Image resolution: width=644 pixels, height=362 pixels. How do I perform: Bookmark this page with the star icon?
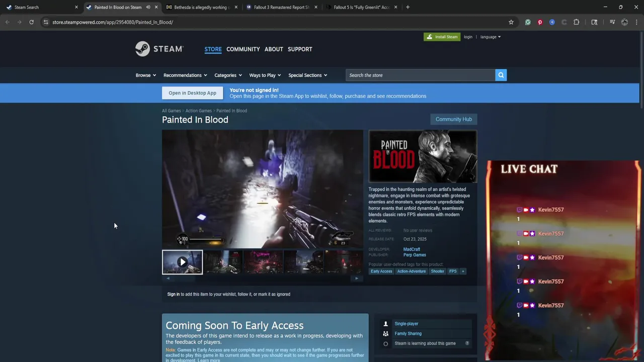point(511,22)
